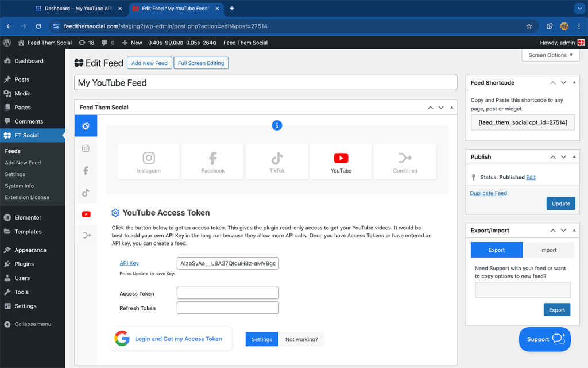This screenshot has height=368, width=588.
Task: Select the Combined feed type card
Action: tap(405, 162)
